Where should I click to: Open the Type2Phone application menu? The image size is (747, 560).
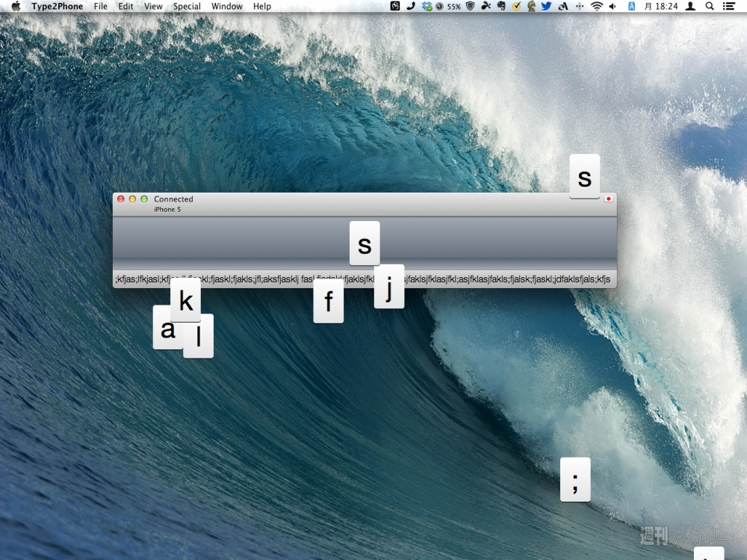click(57, 6)
